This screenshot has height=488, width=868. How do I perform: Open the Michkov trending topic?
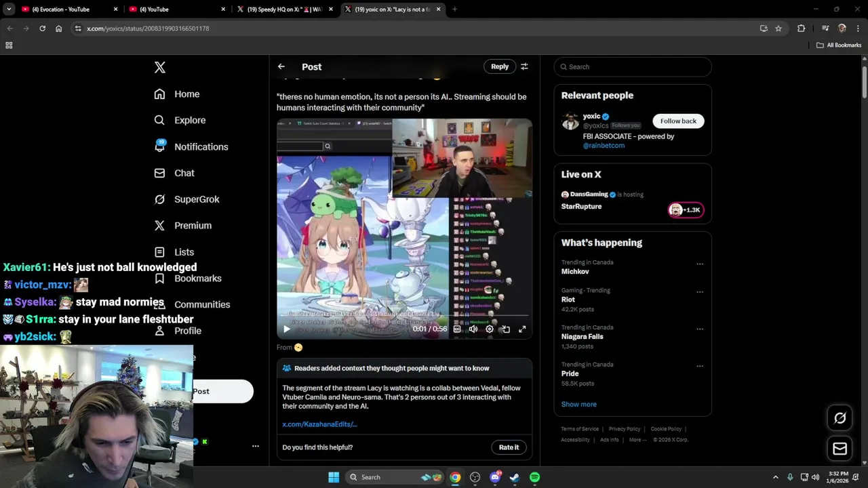[x=575, y=272]
